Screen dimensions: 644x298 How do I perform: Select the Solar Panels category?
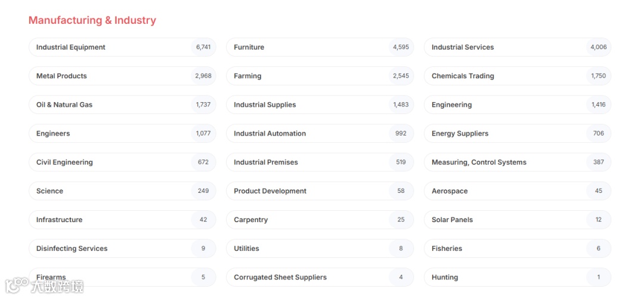coord(452,220)
